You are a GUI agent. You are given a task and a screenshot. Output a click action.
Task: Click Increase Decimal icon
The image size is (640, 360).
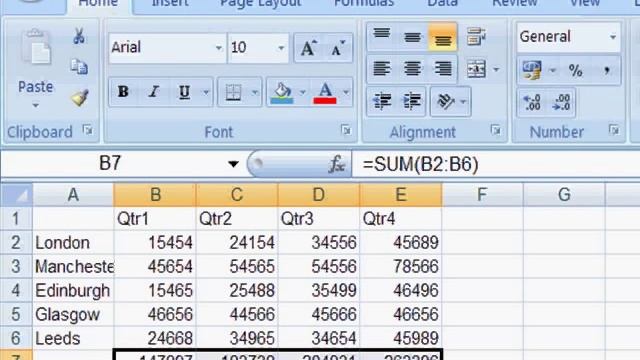click(532, 102)
